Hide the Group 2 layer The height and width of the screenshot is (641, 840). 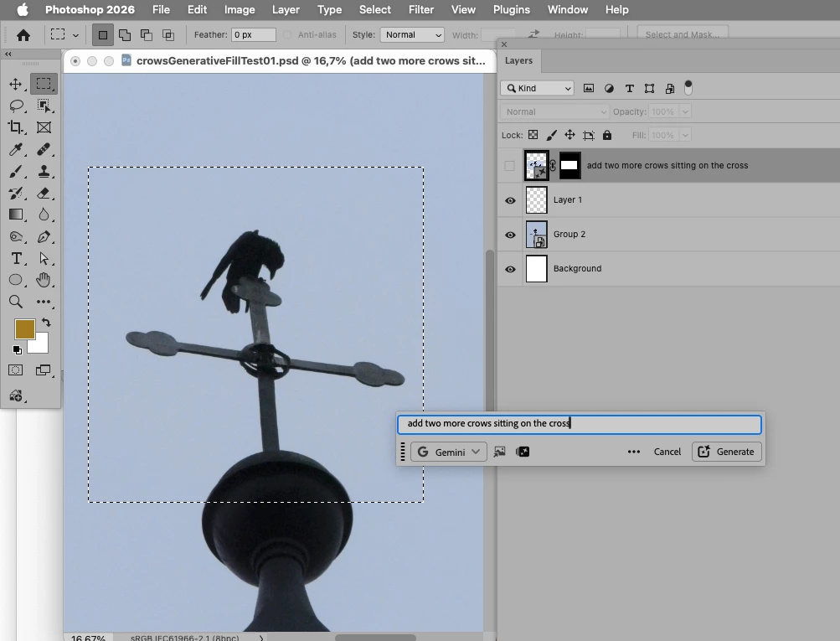510,235
